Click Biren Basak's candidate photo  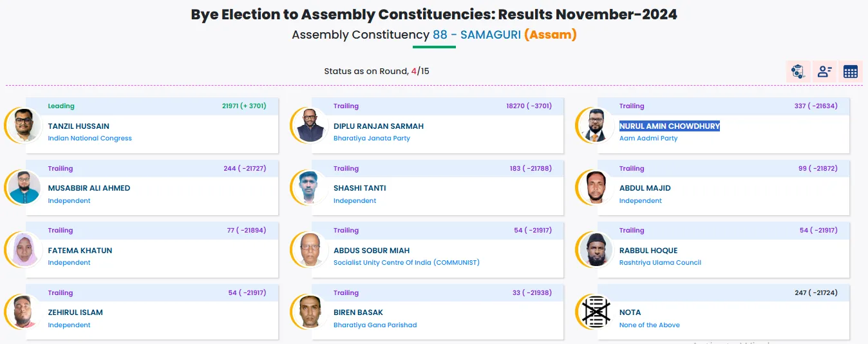(x=311, y=312)
